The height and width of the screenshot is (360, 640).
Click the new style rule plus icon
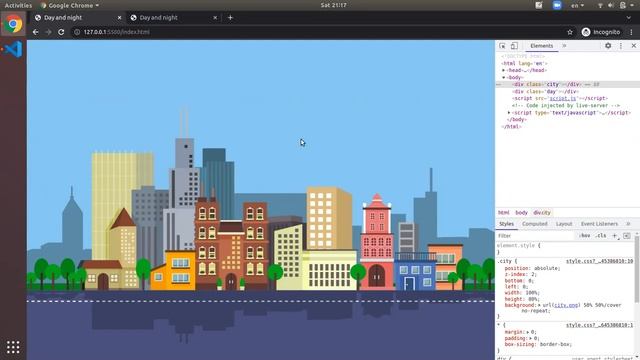tap(615, 236)
